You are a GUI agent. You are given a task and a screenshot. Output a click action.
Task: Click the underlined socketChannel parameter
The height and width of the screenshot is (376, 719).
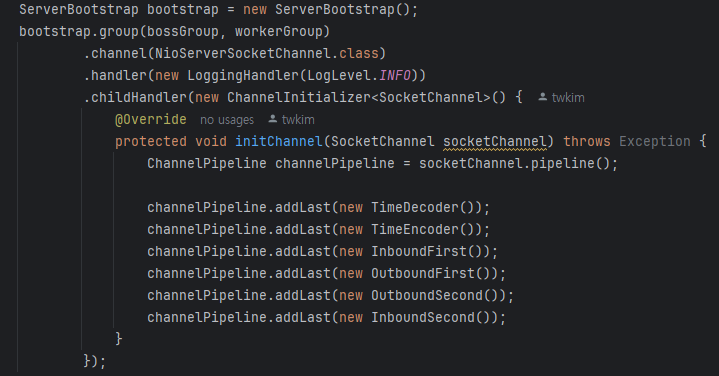pos(495,142)
